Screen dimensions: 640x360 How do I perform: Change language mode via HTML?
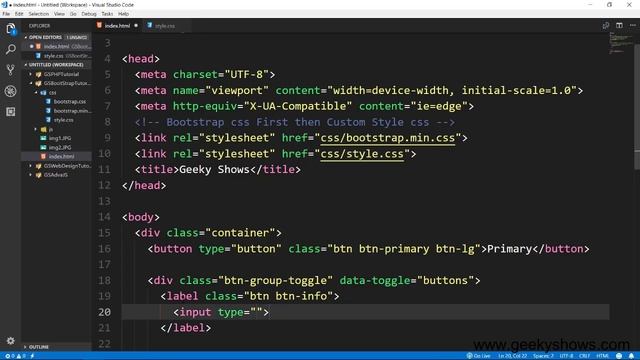click(602, 356)
